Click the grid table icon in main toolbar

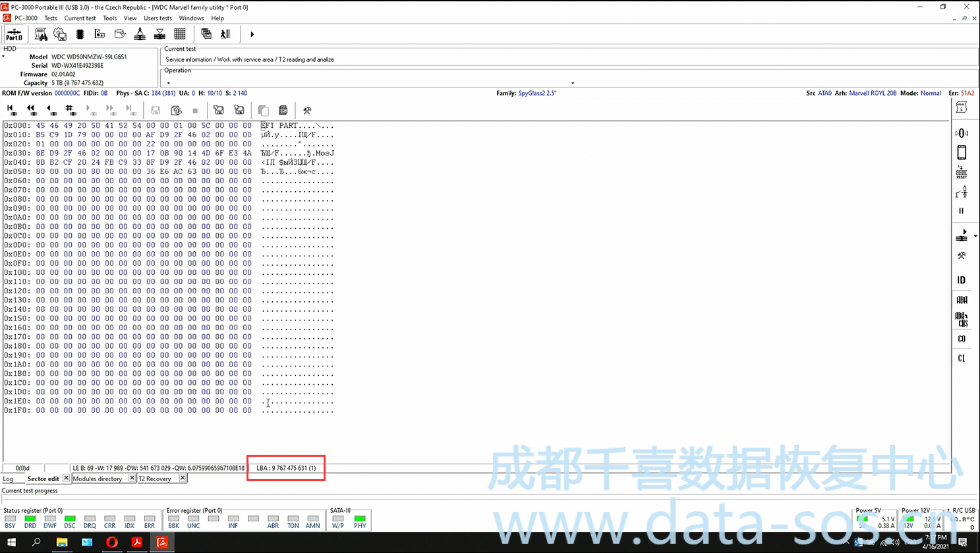[180, 34]
